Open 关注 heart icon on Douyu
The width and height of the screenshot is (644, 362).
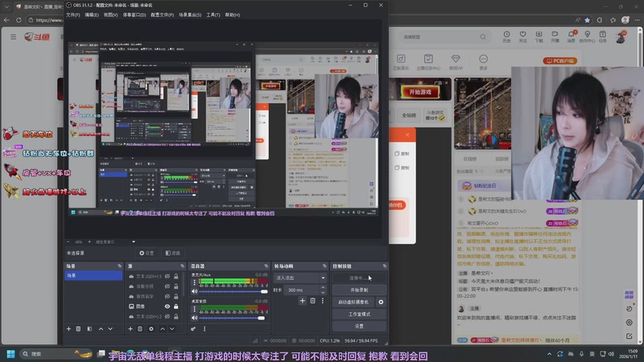522,36
